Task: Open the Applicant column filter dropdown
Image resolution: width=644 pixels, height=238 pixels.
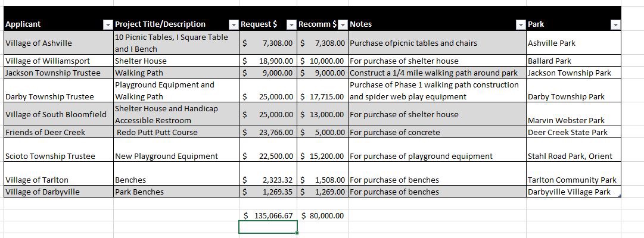Action: [x=108, y=25]
